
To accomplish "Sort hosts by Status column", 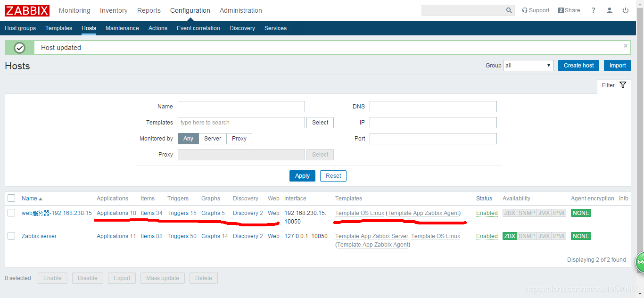I will click(x=484, y=199).
